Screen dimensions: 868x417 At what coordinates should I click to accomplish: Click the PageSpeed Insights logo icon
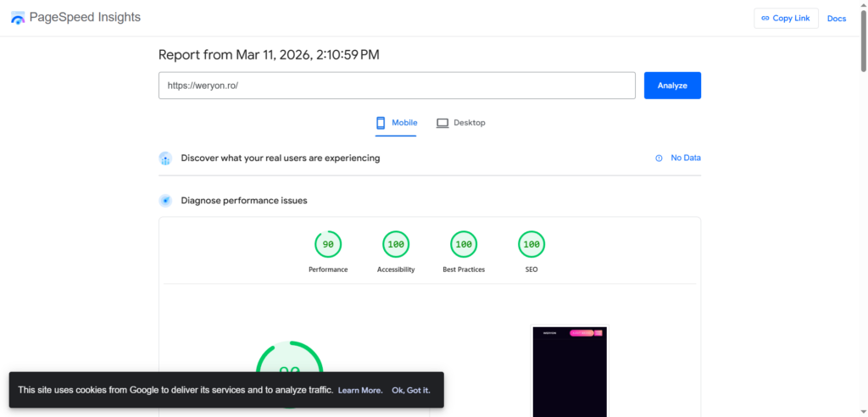(18, 18)
